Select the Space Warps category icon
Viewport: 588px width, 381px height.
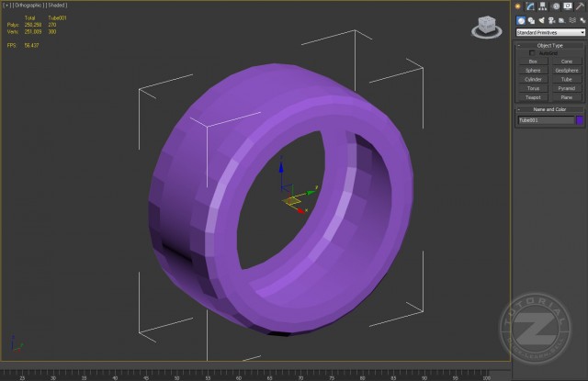[572, 20]
